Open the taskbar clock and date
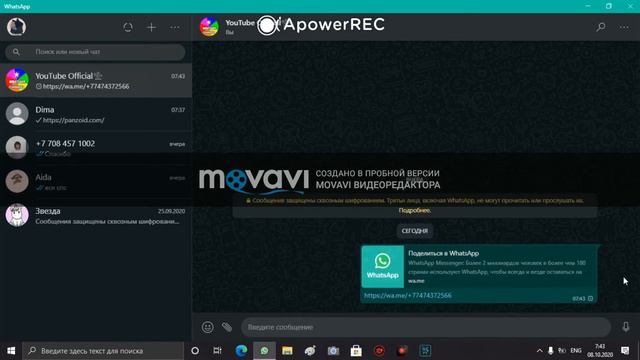 (600, 351)
